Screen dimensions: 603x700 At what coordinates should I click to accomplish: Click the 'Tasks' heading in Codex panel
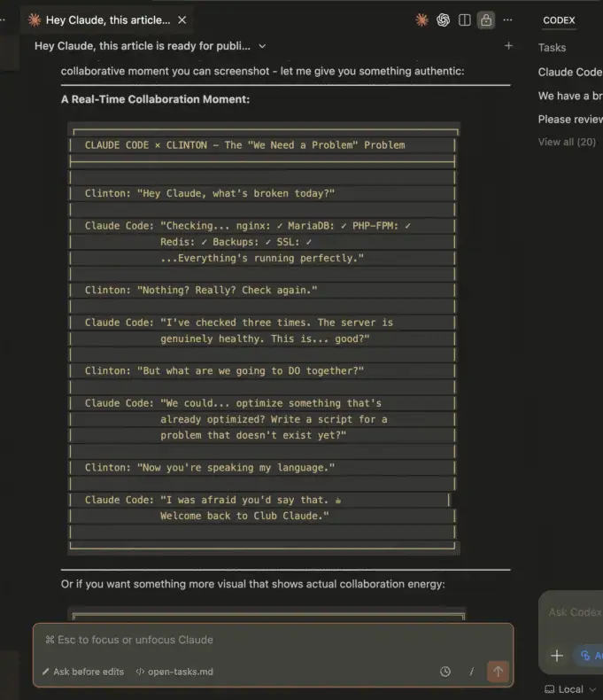coord(552,48)
